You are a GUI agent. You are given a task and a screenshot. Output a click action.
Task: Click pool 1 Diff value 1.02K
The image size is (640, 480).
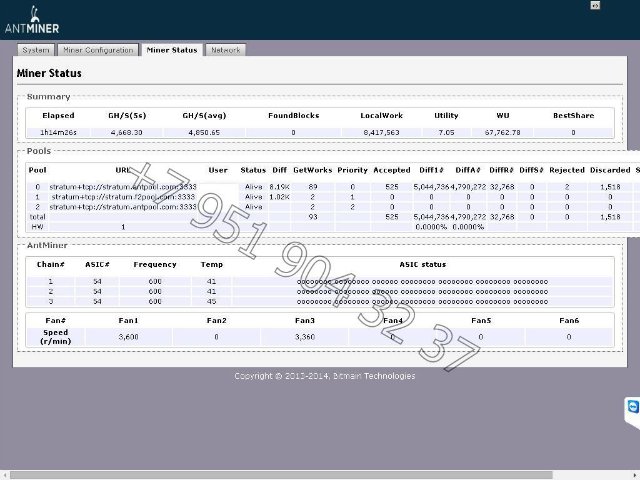click(x=279, y=197)
